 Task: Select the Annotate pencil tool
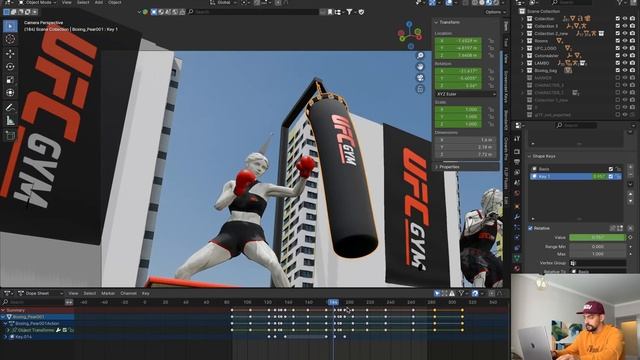tap(10, 107)
